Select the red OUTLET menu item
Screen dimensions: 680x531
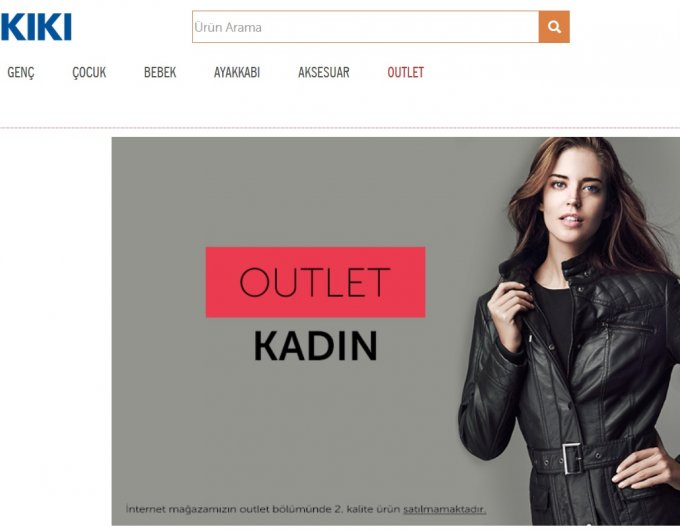405,72
